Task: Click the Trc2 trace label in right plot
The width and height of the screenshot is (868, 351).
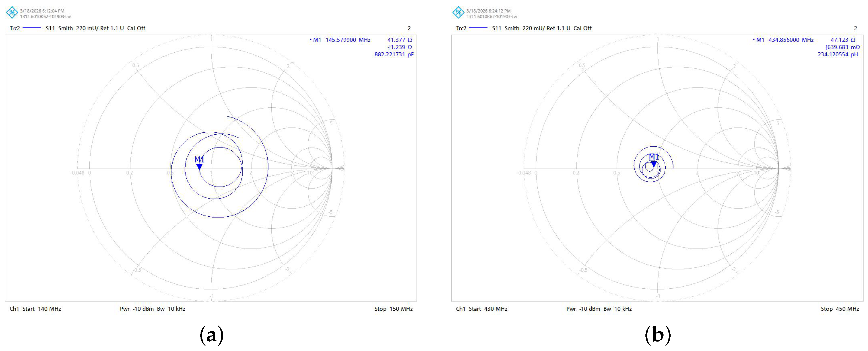Action: coord(461,28)
